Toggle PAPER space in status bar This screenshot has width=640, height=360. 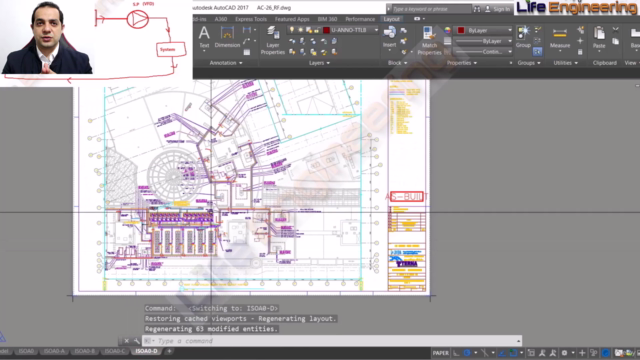coord(440,353)
